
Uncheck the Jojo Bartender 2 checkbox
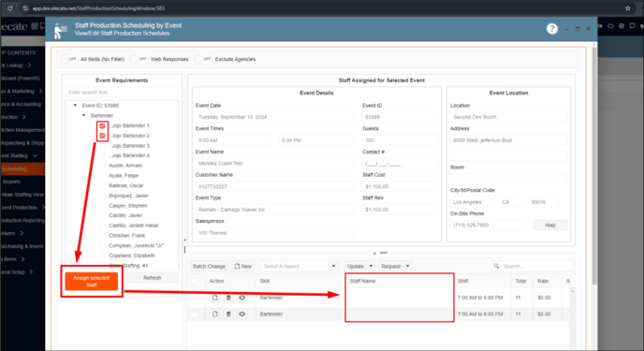102,136
